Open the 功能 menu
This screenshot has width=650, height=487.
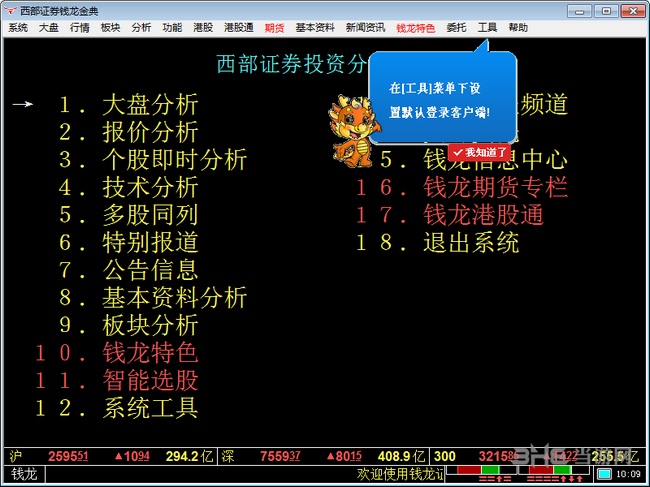[172, 28]
